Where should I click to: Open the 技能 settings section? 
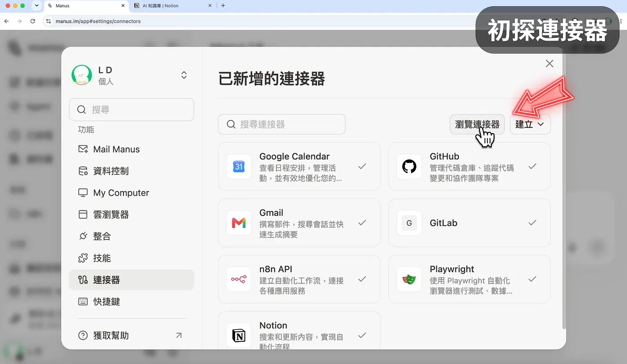(x=132, y=258)
